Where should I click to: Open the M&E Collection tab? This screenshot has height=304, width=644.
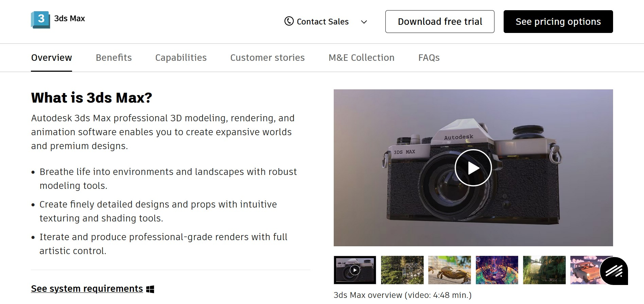pos(361,58)
